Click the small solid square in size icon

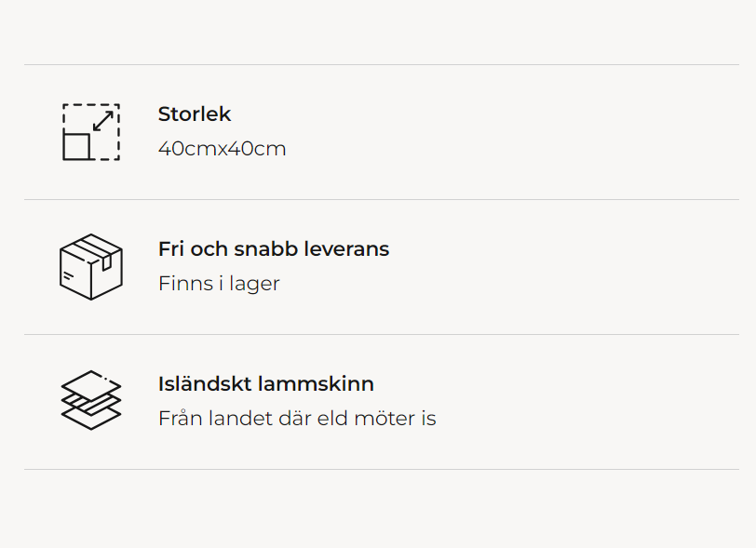(76, 146)
